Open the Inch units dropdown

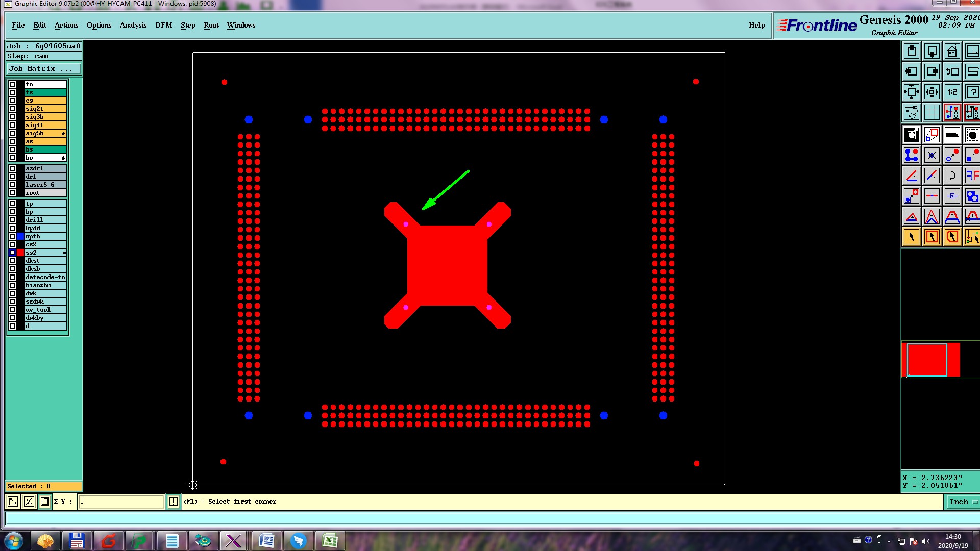[x=963, y=502]
